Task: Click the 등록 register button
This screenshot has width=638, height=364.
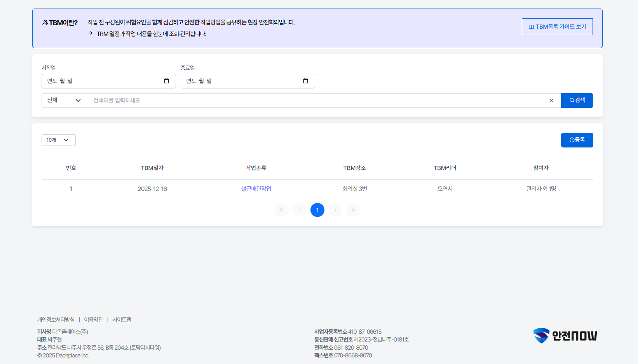Action: point(577,140)
